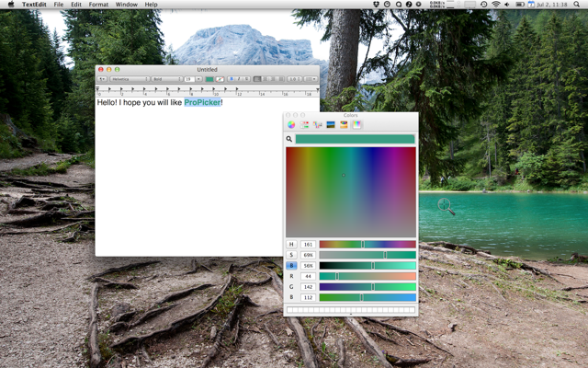Justify text in TextEdit toolbar
The height and width of the screenshot is (368, 588).
coord(280,79)
